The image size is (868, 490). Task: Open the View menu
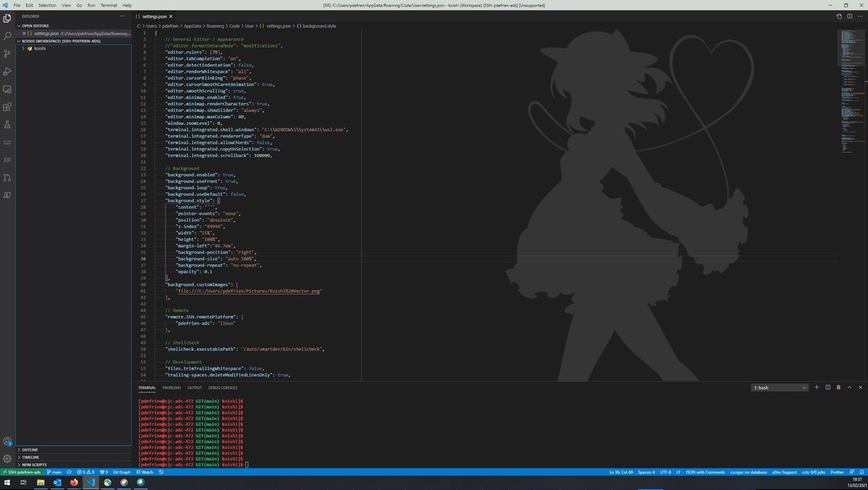pyautogui.click(x=67, y=5)
